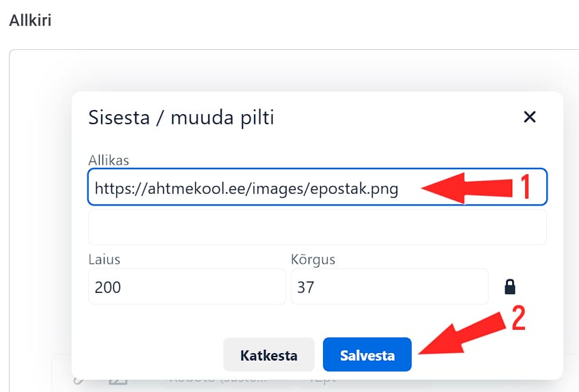The image size is (579, 392).
Task: Click the insert link icon in dimmed toolbar
Action: tap(77, 379)
